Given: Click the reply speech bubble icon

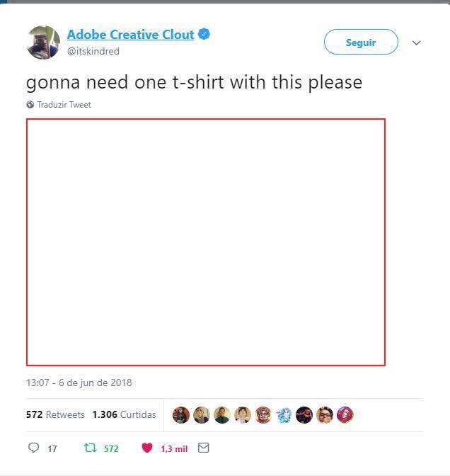Looking at the screenshot, I should tap(34, 448).
